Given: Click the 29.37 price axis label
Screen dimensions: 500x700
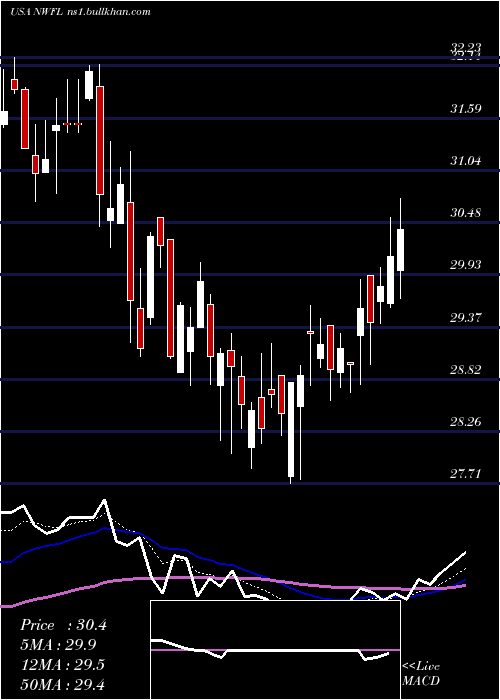Looking at the screenshot, I should 466,317.
